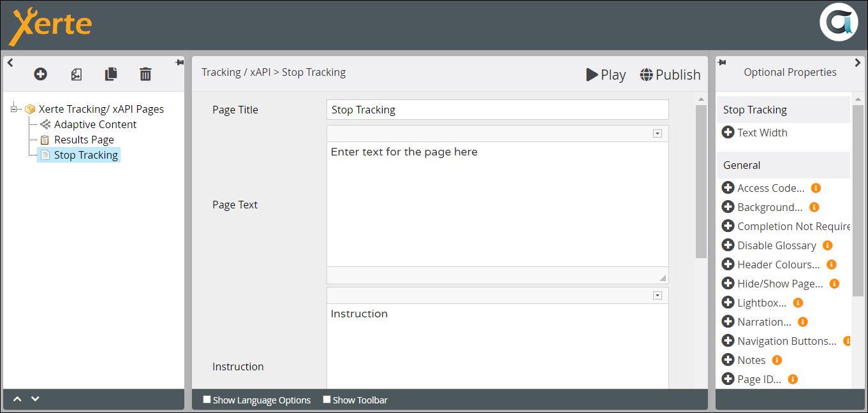Select Adaptive Content page in tree
The height and width of the screenshot is (413, 868).
click(x=95, y=124)
